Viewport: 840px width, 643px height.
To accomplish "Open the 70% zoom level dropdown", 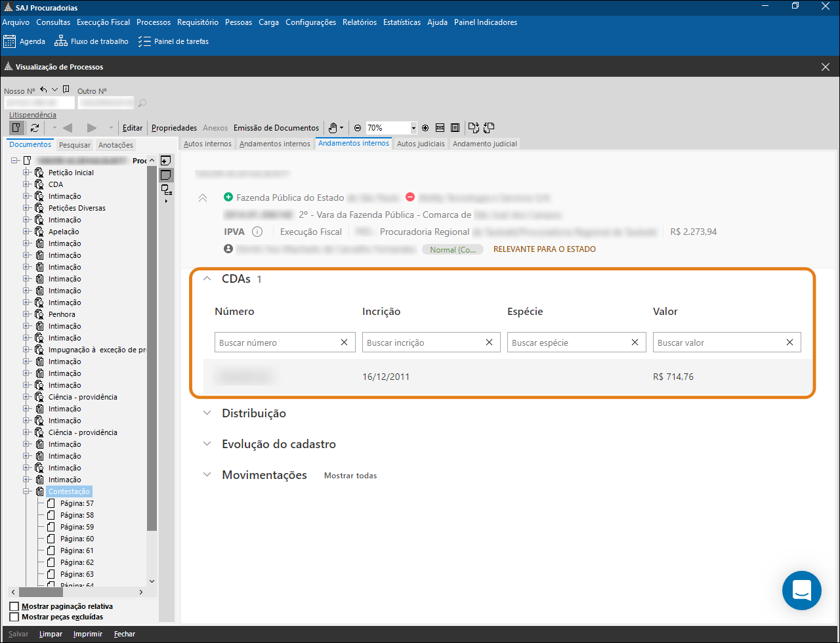I will coord(413,128).
